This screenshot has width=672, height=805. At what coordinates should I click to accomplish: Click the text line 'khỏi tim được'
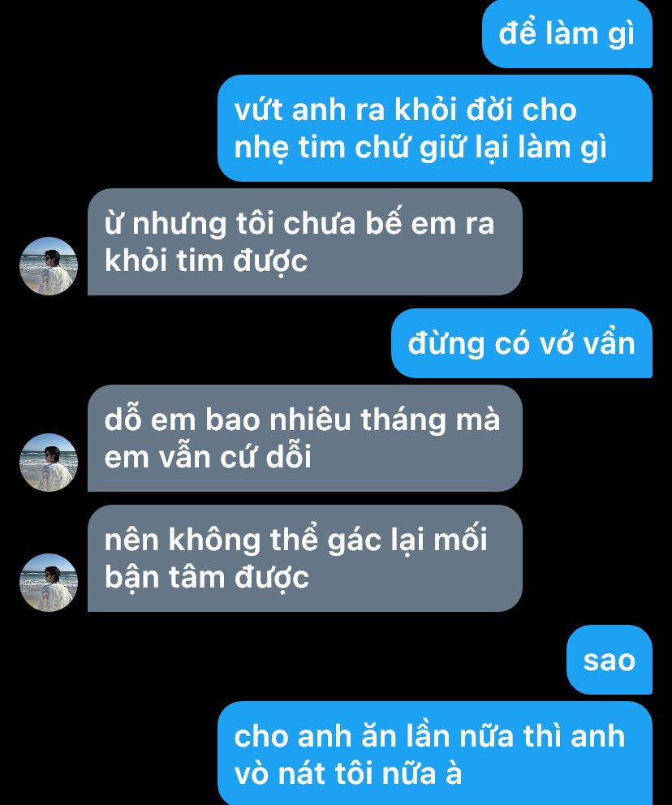pos(206,261)
